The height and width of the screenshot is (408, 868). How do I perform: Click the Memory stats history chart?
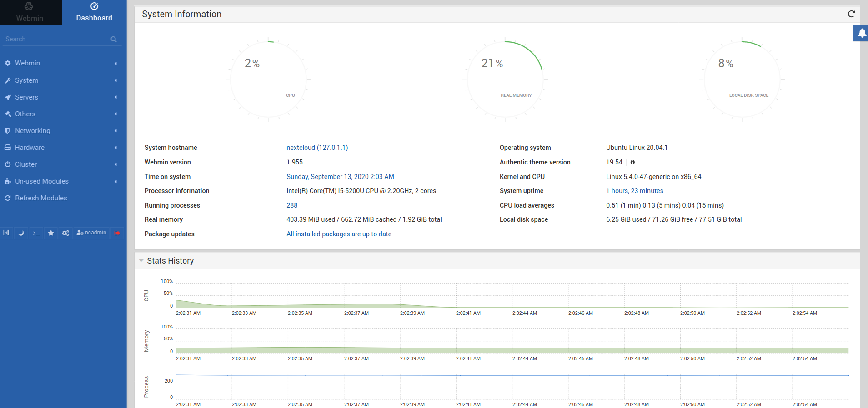(512, 341)
